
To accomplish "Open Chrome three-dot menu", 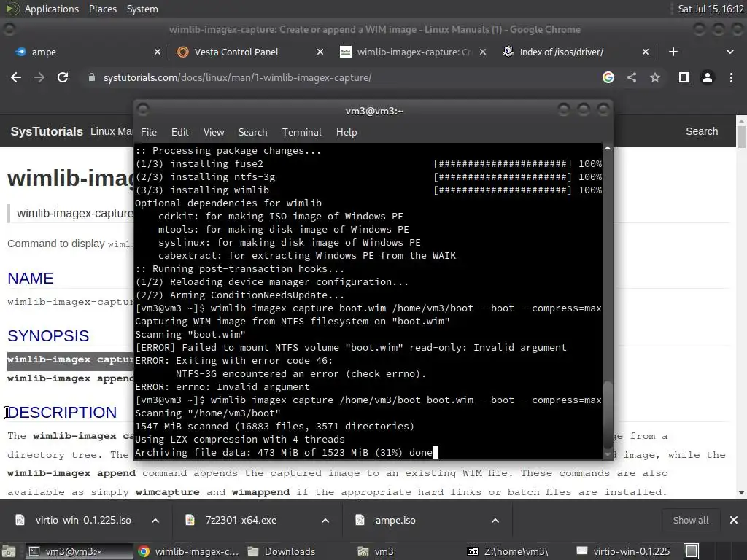I will [731, 77].
